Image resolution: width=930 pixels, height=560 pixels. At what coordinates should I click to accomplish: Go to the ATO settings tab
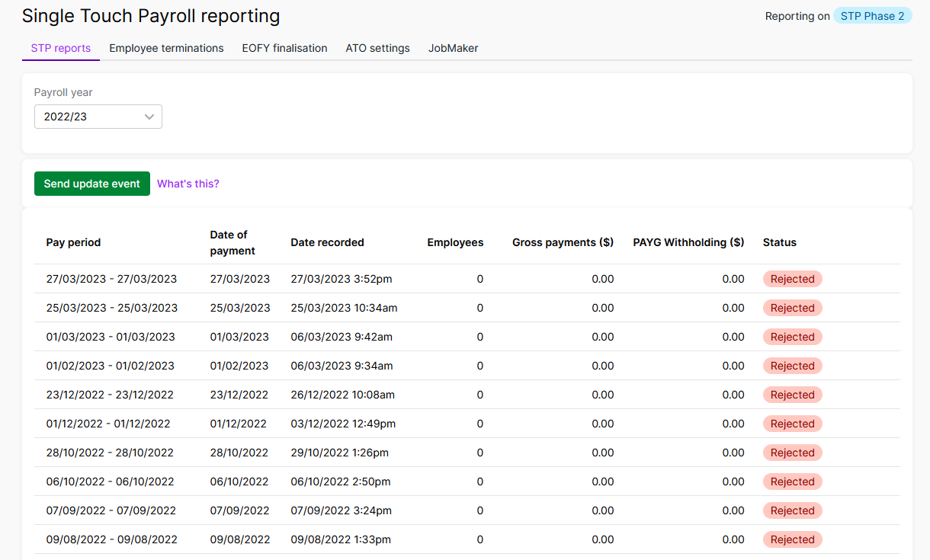coord(377,48)
